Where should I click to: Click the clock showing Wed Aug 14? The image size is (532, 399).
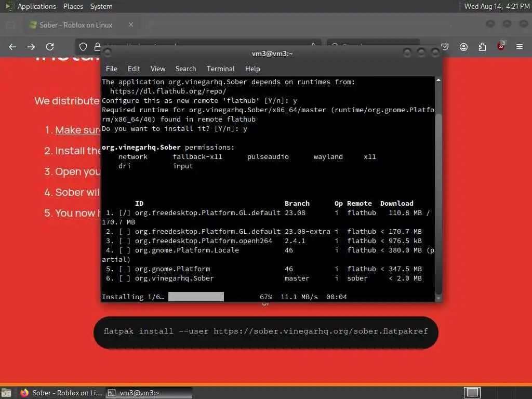[497, 6]
